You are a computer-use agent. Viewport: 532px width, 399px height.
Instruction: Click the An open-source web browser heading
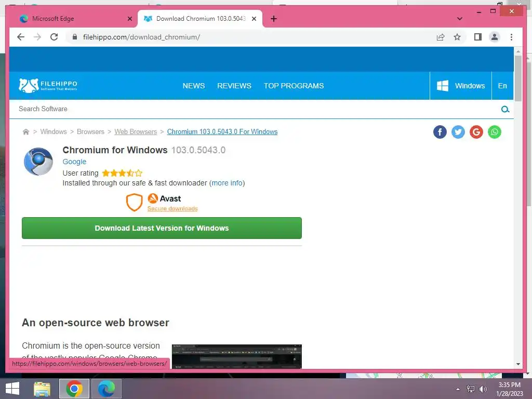point(96,323)
